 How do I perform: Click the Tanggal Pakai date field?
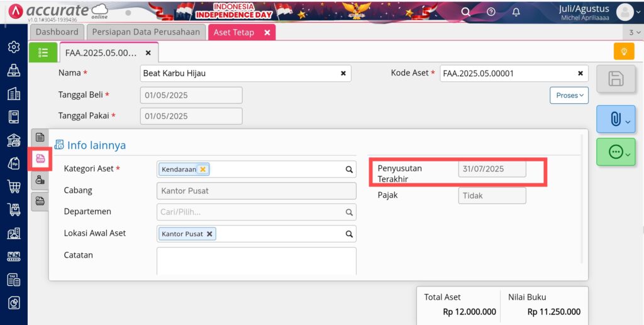[x=191, y=116]
